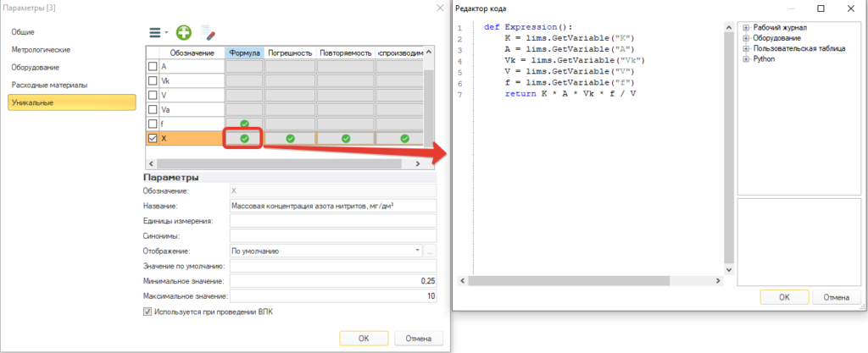The height and width of the screenshot is (353, 868).
Task: Click Повторяемость checkmark in row X
Action: tap(346, 139)
